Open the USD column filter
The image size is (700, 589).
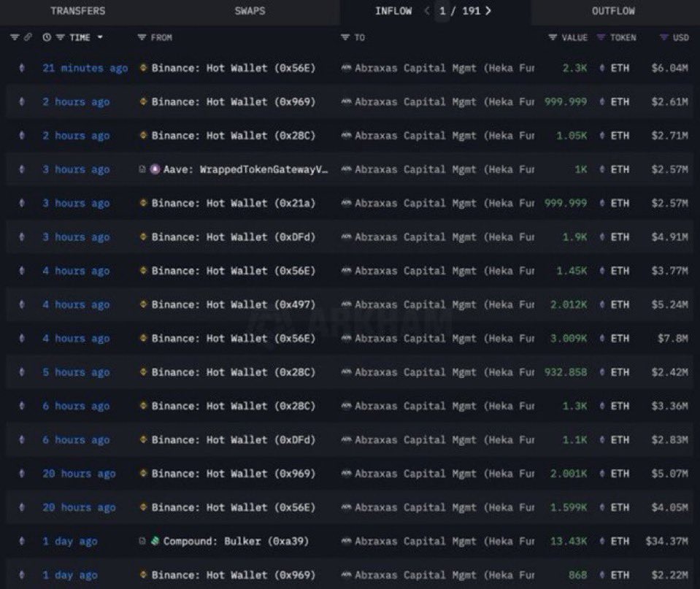(x=664, y=37)
